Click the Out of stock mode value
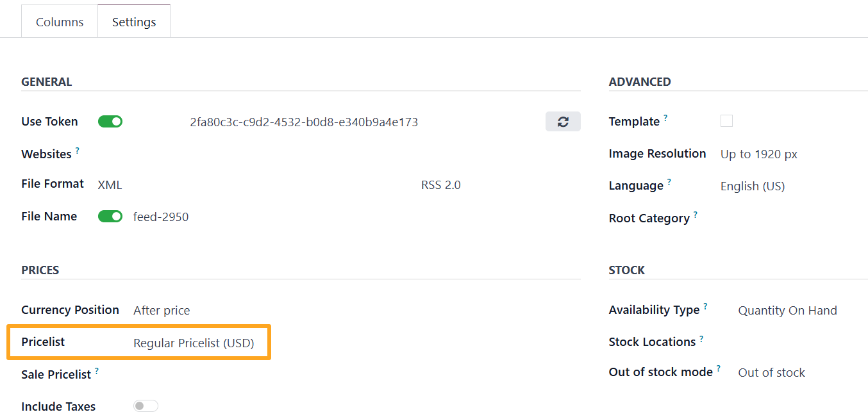The image size is (868, 419). [x=771, y=372]
